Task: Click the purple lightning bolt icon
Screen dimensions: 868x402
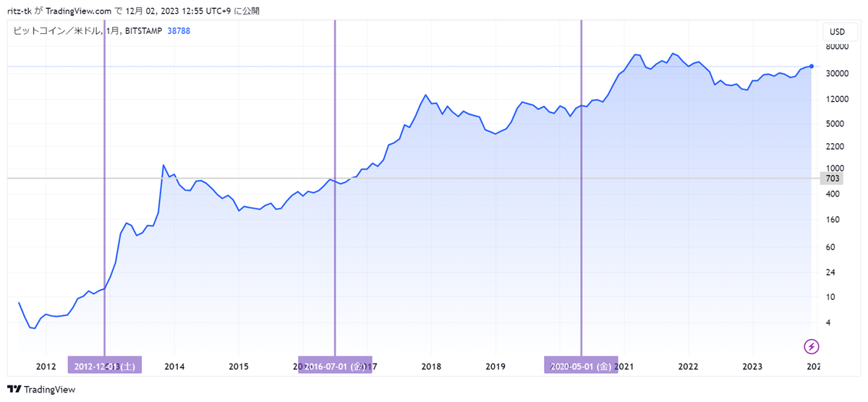Action: pyautogui.click(x=812, y=346)
